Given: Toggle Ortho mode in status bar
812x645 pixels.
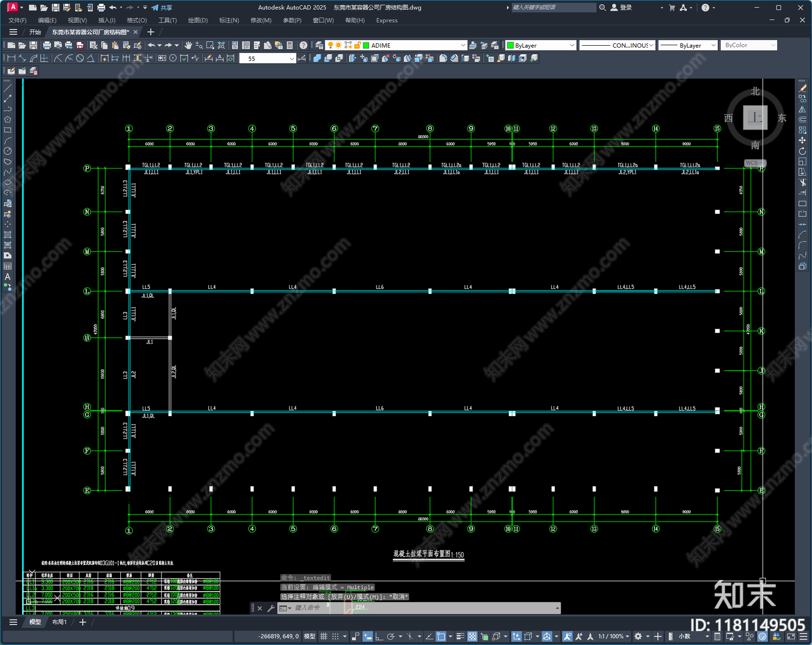Looking at the screenshot, I should coord(379,636).
